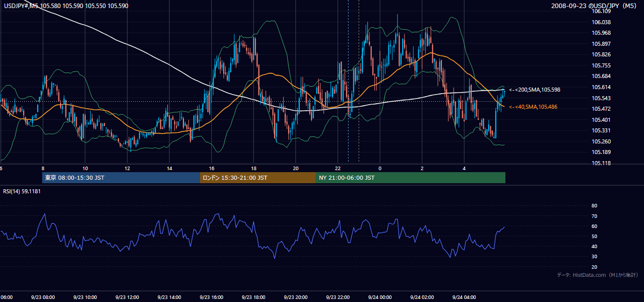The image size is (644, 302).
Task: Click price axis value 105.543
Action: pos(602,98)
